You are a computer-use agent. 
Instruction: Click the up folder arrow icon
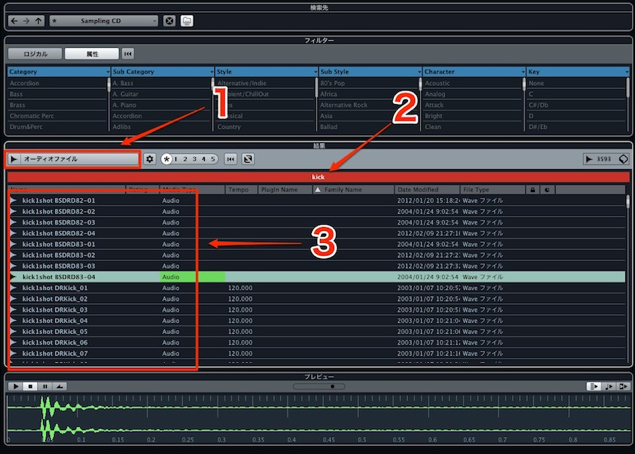coord(38,21)
